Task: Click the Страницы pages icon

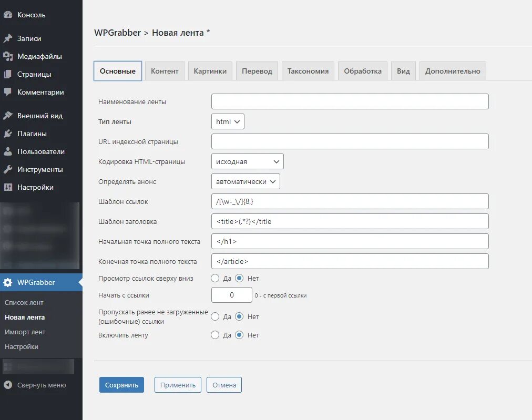Action: (8, 74)
